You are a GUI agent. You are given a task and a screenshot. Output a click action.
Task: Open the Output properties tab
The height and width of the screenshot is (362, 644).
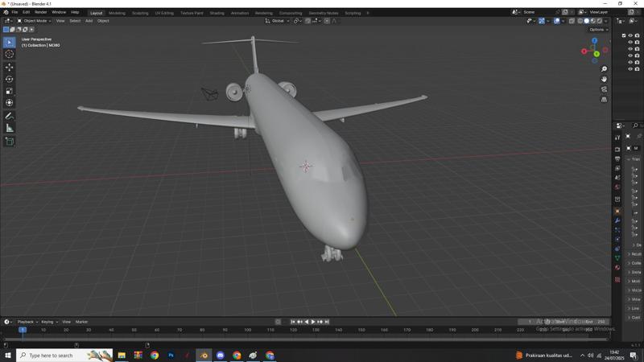tap(617, 158)
